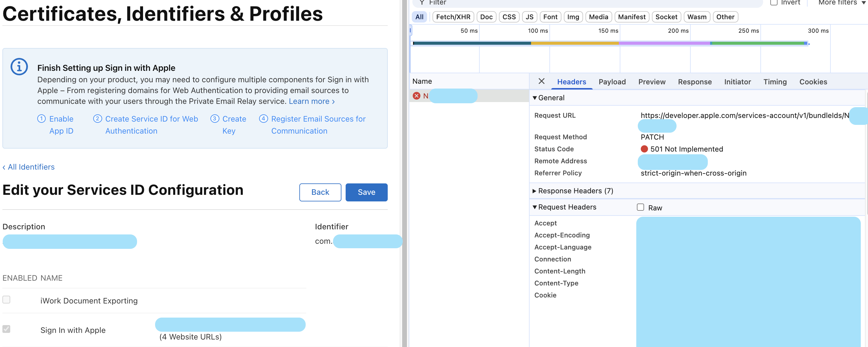
Task: Close the request details panel
Action: tap(541, 81)
